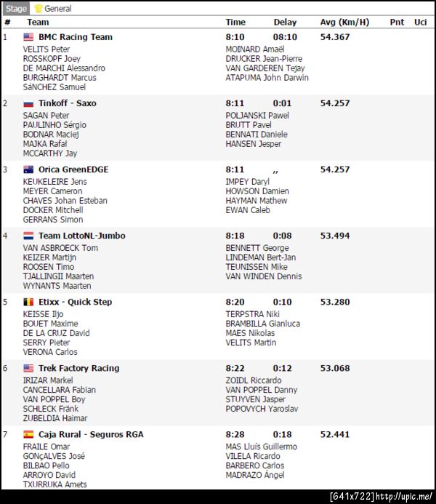Open the BMC Racing Team link
436x504 pixels.
coord(75,37)
